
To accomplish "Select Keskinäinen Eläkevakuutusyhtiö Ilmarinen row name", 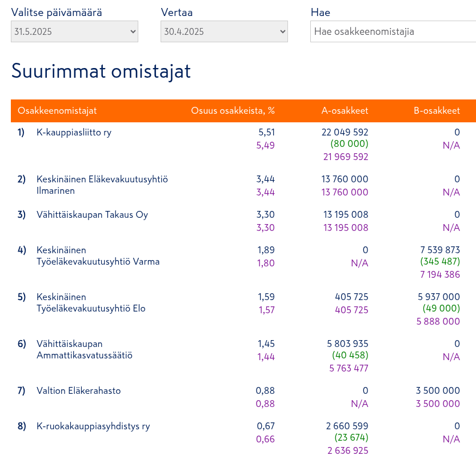I will [102, 185].
